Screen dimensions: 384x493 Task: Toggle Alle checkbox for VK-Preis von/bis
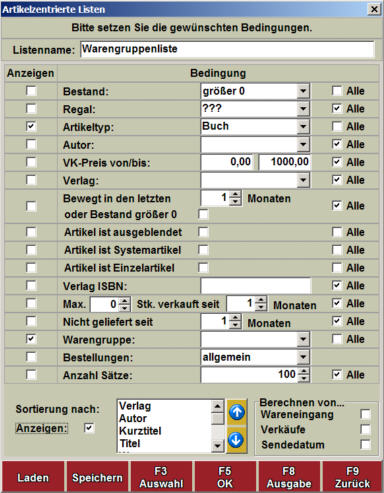pyautogui.click(x=337, y=162)
